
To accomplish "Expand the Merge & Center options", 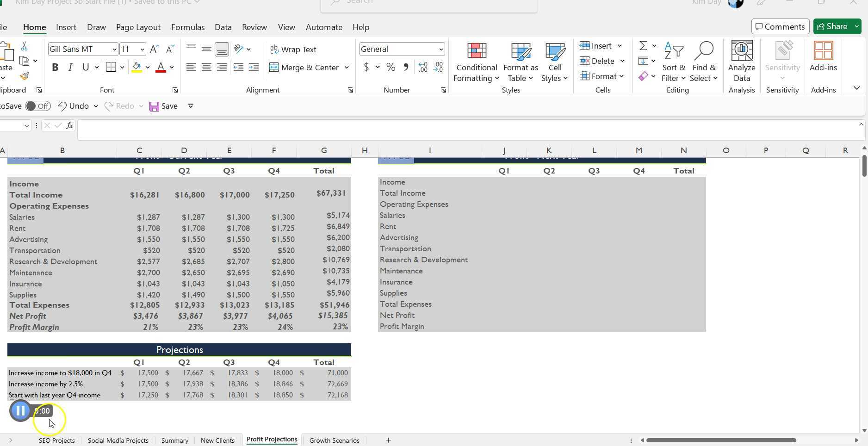I will pyautogui.click(x=347, y=68).
